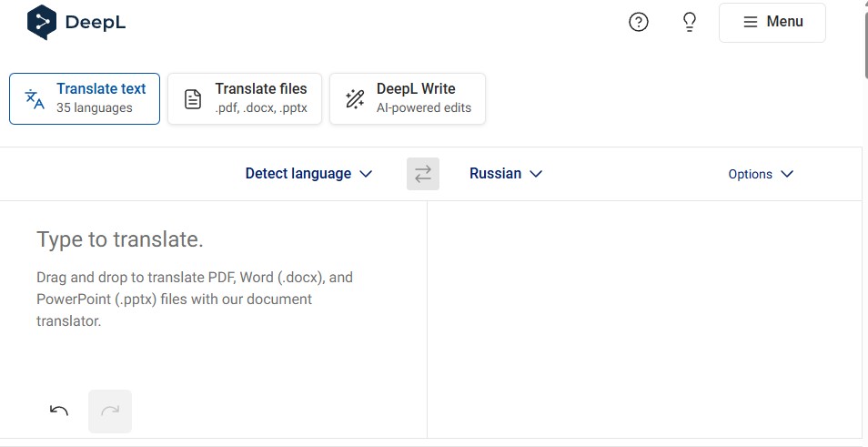Viewport: 868px width, 447px height.
Task: Switch to Translate text tab
Action: point(85,98)
